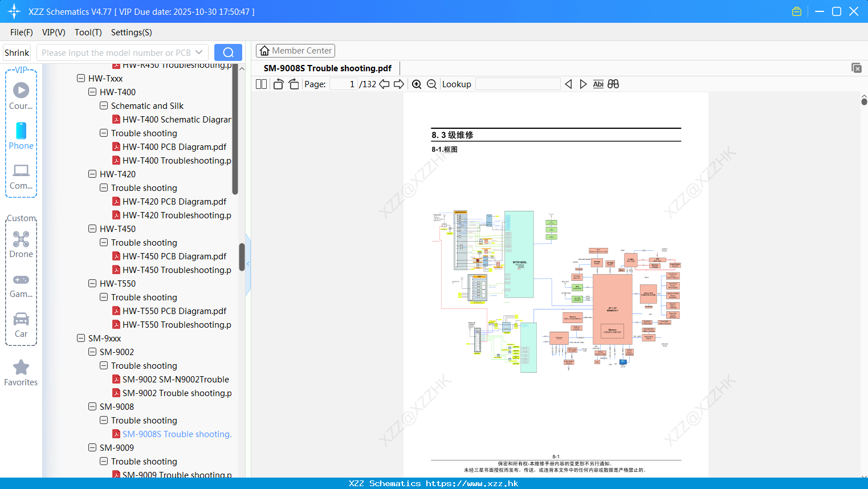Open HW-T450 Troubleshooting pdf
The height and width of the screenshot is (489, 868).
(x=177, y=270)
